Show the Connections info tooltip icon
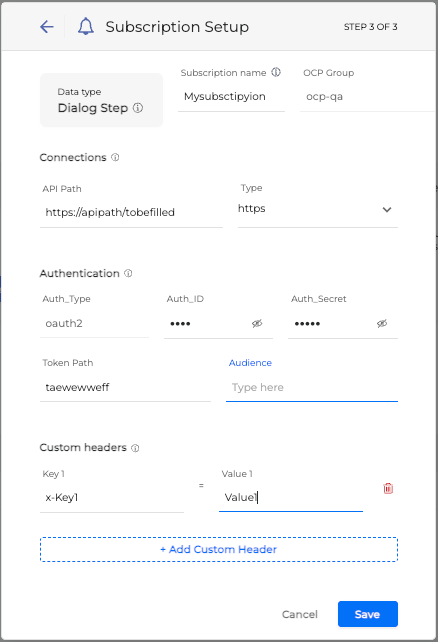Viewport: 438px width, 642px height. (115, 157)
